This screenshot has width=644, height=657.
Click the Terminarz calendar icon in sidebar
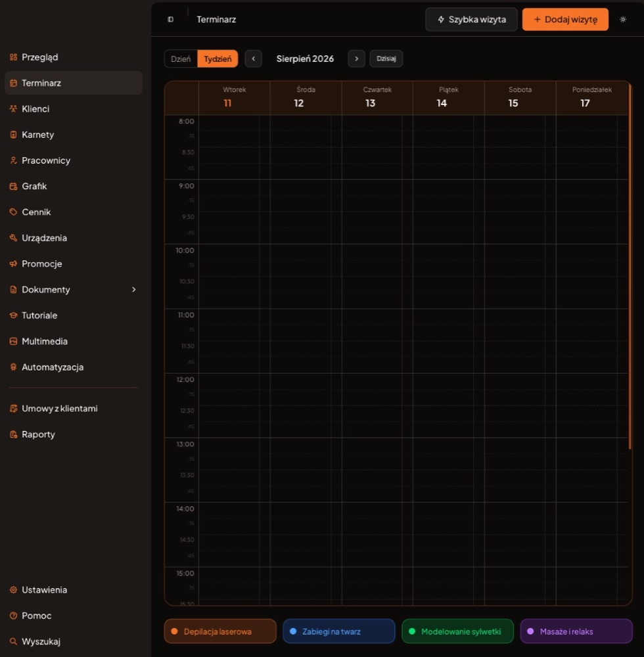point(13,83)
